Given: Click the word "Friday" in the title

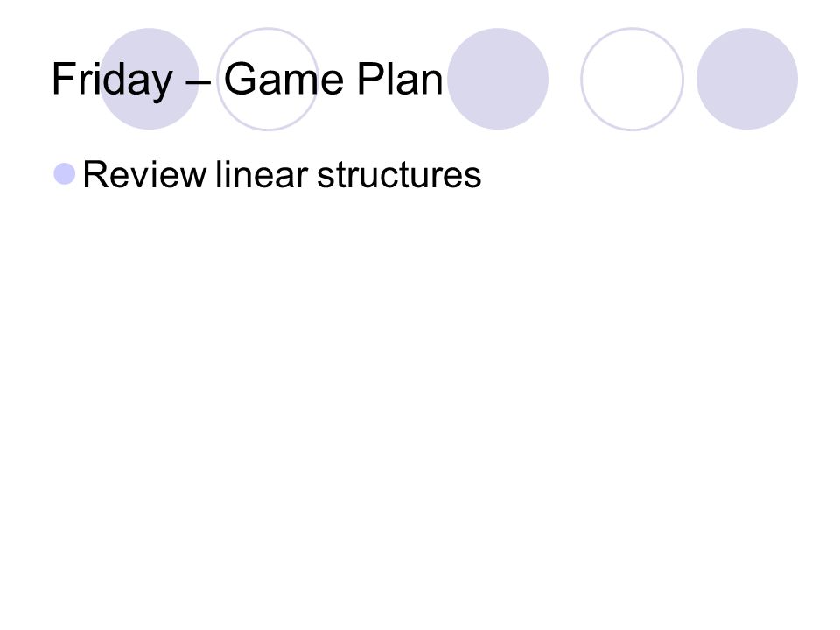Looking at the screenshot, I should coord(112,81).
